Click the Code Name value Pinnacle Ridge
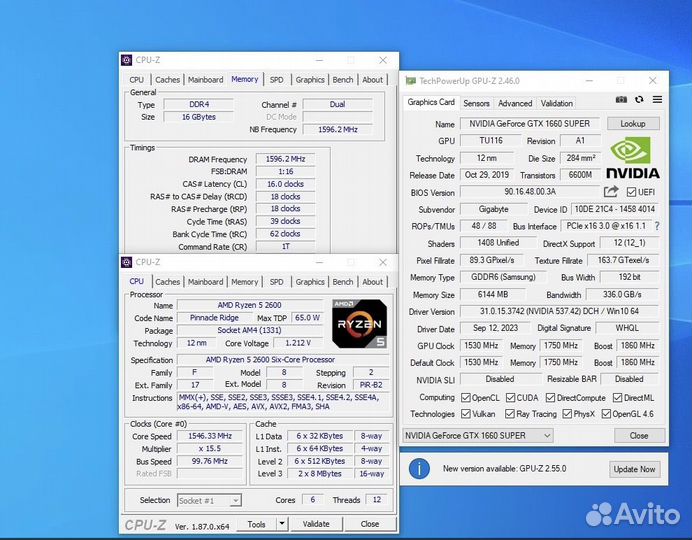Viewport: 692px width, 540px height. (x=214, y=318)
